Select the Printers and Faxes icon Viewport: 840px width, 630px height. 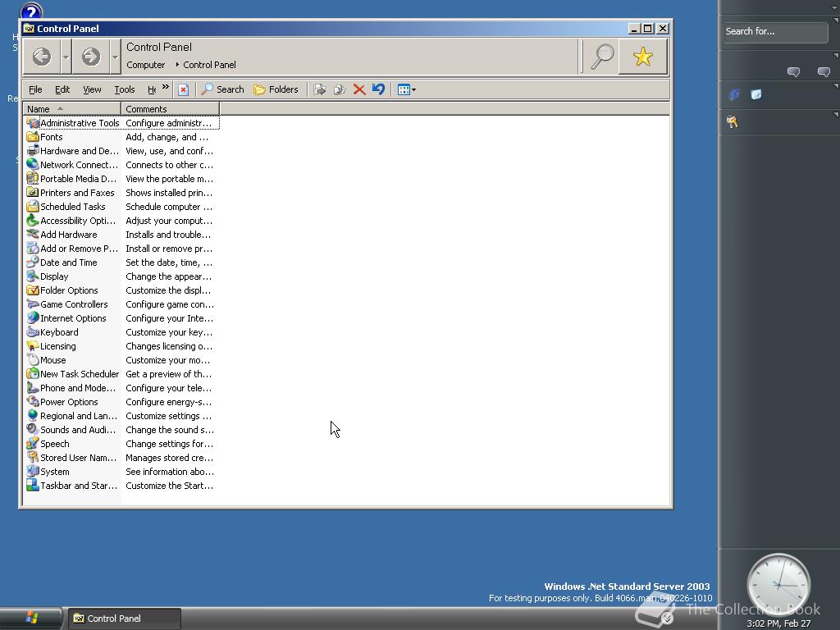[x=33, y=192]
